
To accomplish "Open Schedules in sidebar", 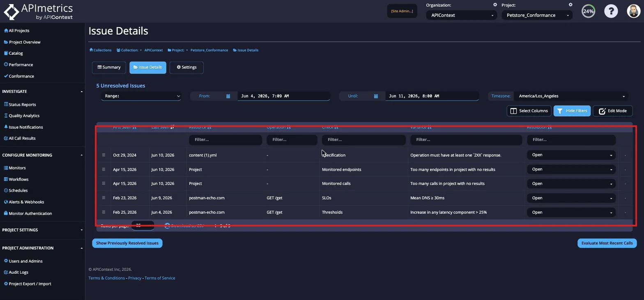I will tap(16, 190).
